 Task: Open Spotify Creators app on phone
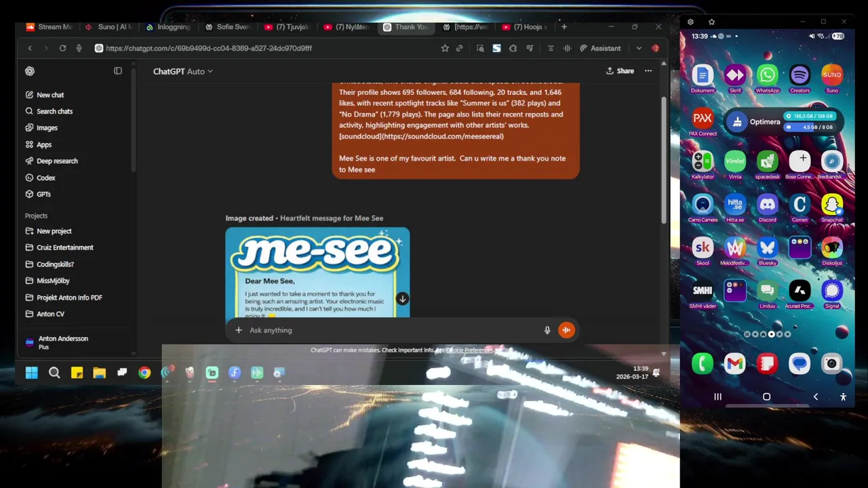pyautogui.click(x=800, y=79)
